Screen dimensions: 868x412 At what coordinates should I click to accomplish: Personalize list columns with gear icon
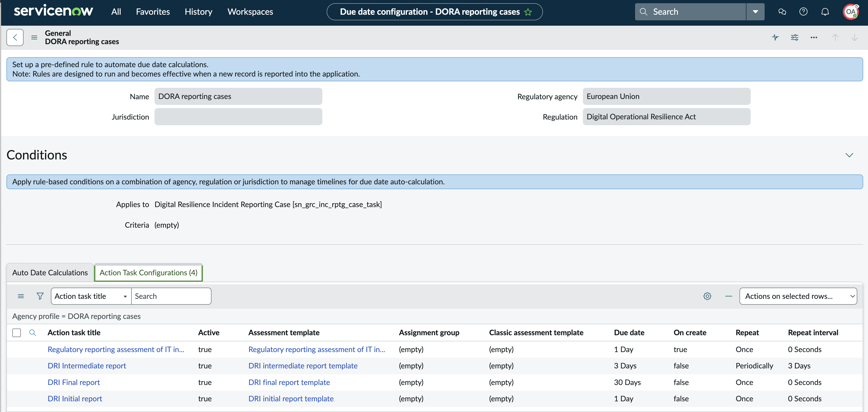pyautogui.click(x=707, y=296)
